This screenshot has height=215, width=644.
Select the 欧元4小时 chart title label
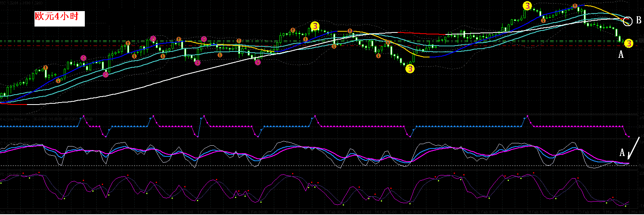[x=59, y=18]
